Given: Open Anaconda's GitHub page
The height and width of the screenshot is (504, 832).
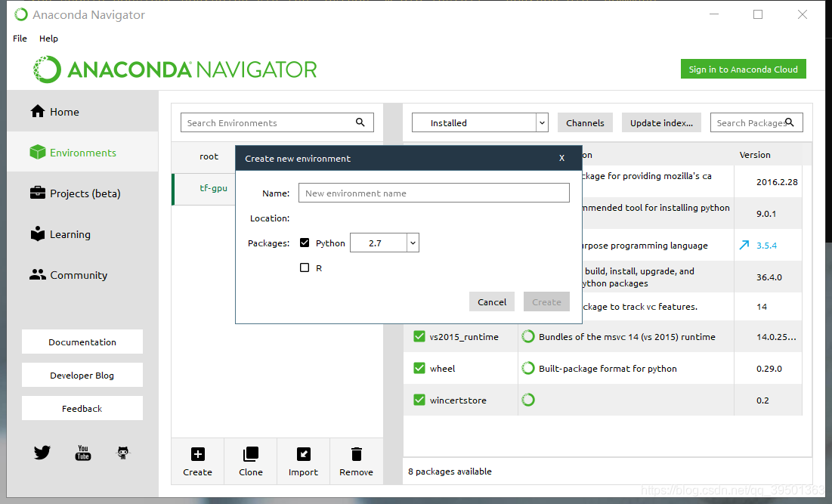Looking at the screenshot, I should pyautogui.click(x=123, y=452).
